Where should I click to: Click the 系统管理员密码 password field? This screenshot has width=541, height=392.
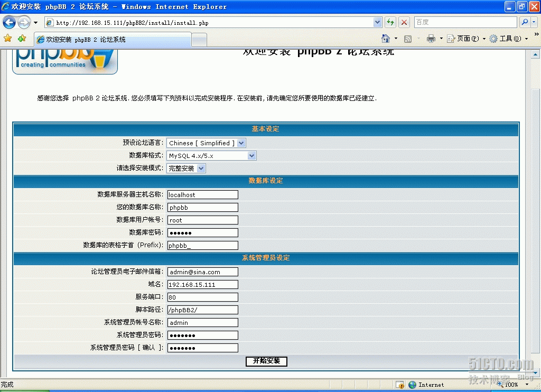[x=202, y=335]
